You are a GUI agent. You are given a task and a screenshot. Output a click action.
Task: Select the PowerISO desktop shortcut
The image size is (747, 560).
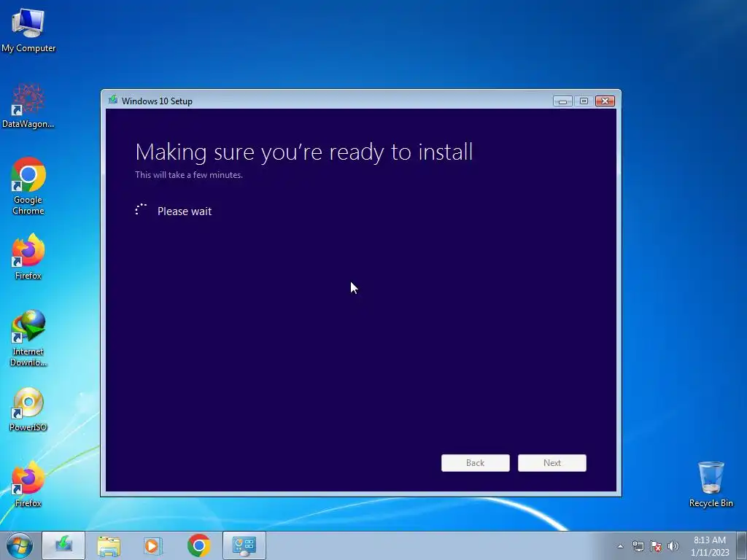point(28,409)
